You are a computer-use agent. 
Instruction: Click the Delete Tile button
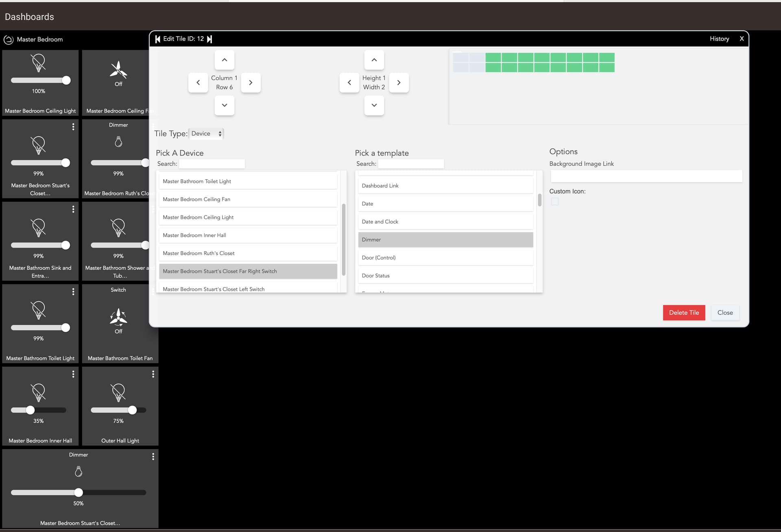tap(684, 313)
